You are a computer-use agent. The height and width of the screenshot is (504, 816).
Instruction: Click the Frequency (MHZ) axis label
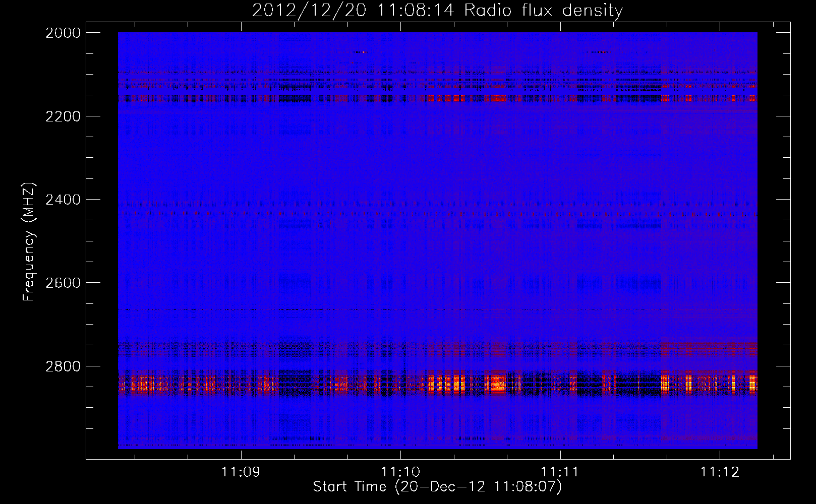click(x=29, y=242)
